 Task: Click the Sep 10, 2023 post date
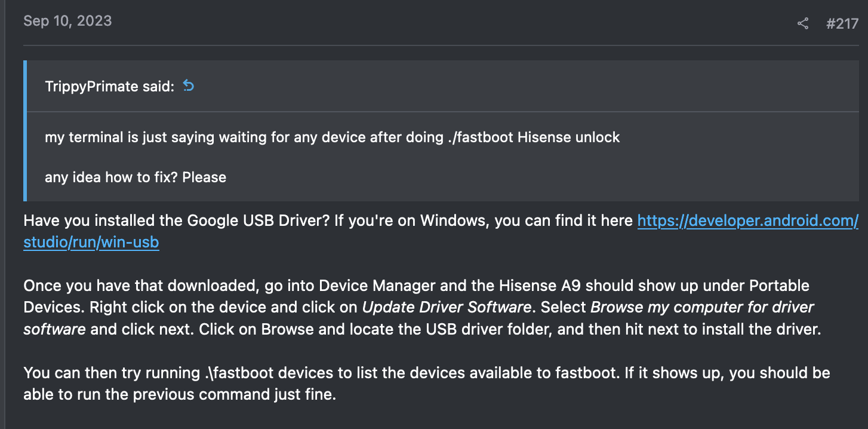[x=67, y=21]
